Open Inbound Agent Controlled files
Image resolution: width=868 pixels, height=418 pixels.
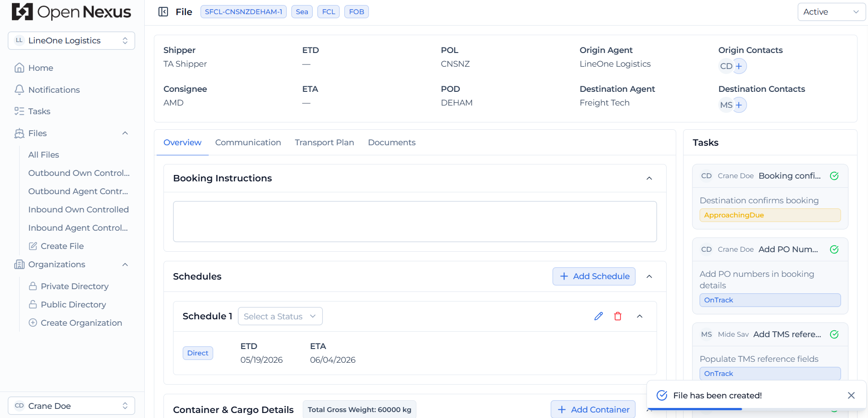78,228
